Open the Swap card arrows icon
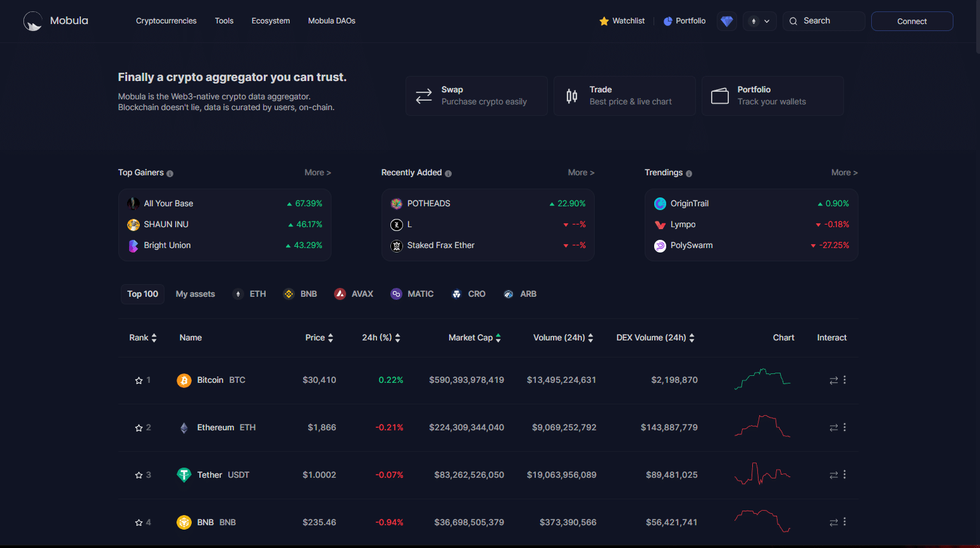980x548 pixels. [424, 96]
